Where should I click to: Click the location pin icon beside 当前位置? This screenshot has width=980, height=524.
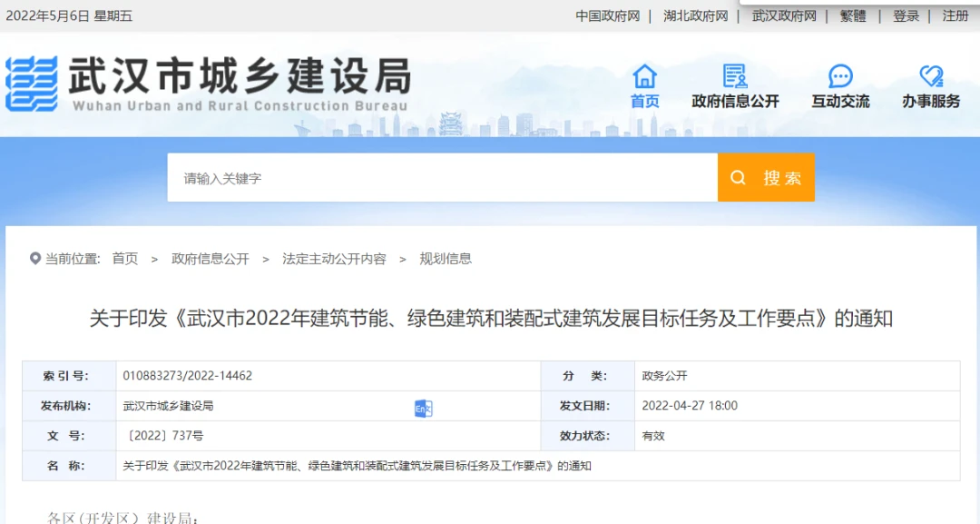[x=35, y=259]
